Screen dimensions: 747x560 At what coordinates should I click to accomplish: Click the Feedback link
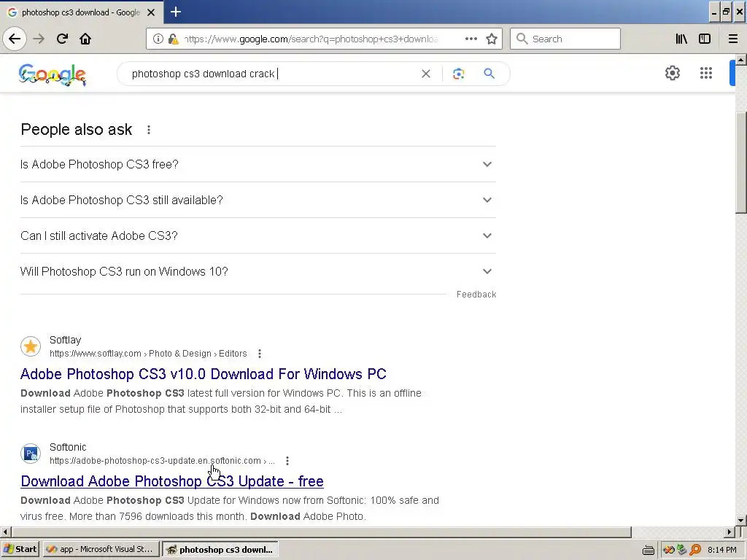pyautogui.click(x=476, y=295)
